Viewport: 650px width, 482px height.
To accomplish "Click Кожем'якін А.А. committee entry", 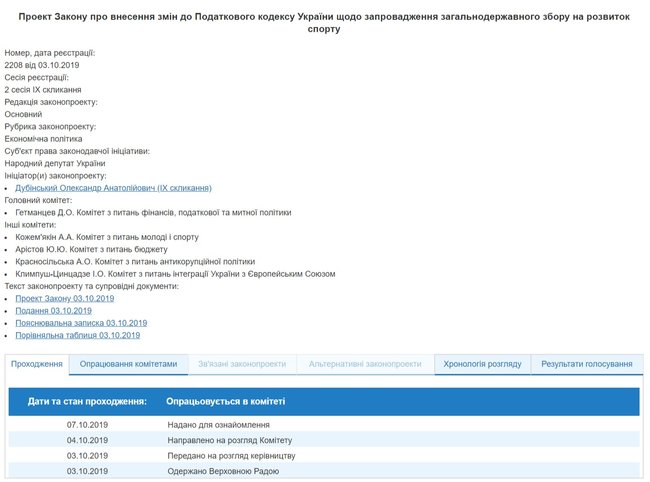I will point(107,237).
